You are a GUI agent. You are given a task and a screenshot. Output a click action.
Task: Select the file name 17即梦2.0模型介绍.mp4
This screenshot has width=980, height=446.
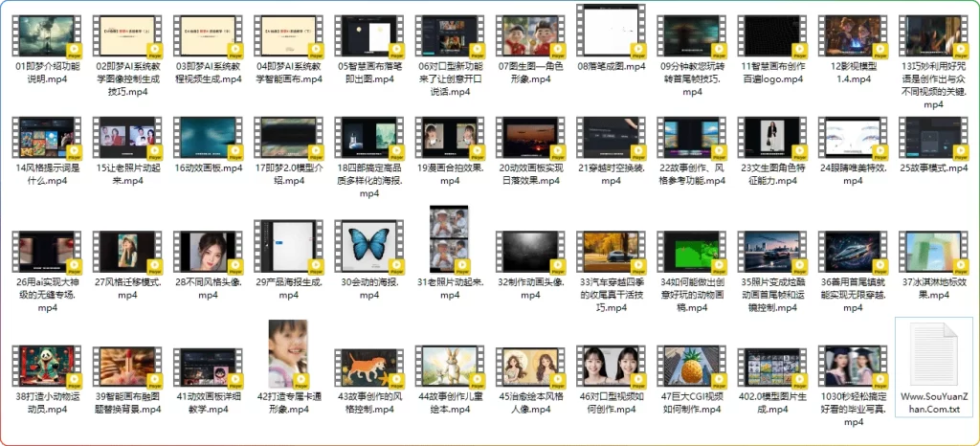(288, 174)
